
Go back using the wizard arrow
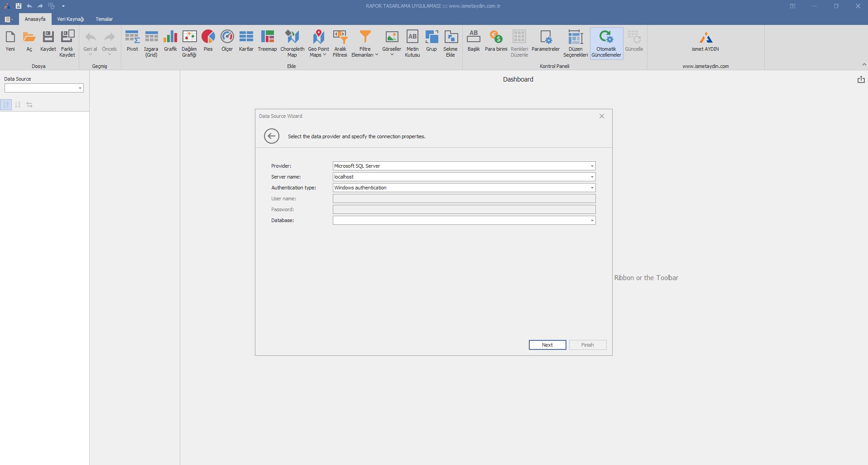coord(272,136)
